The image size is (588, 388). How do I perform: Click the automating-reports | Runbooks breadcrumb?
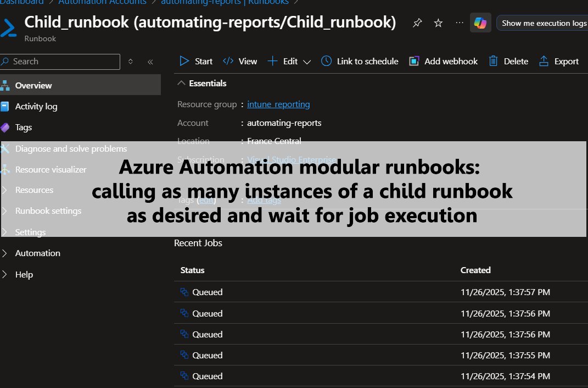[x=225, y=2]
